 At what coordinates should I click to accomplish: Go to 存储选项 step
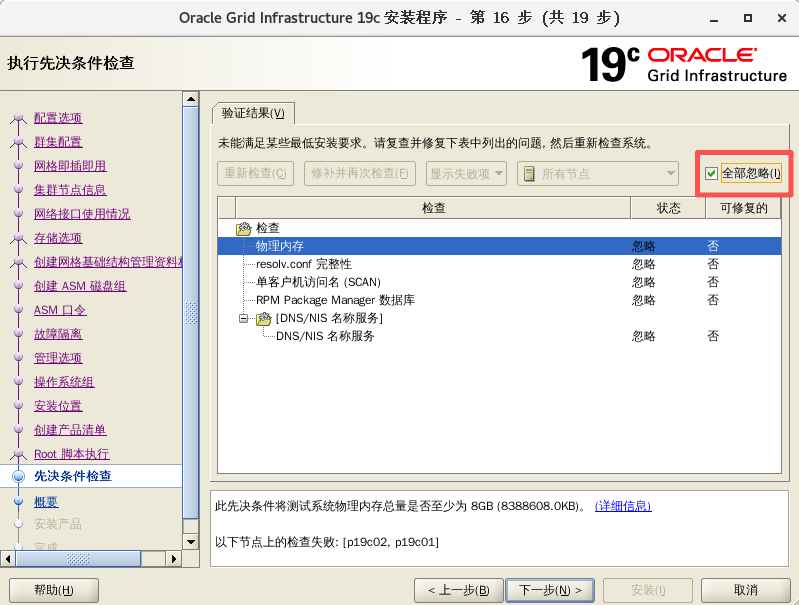(58, 238)
